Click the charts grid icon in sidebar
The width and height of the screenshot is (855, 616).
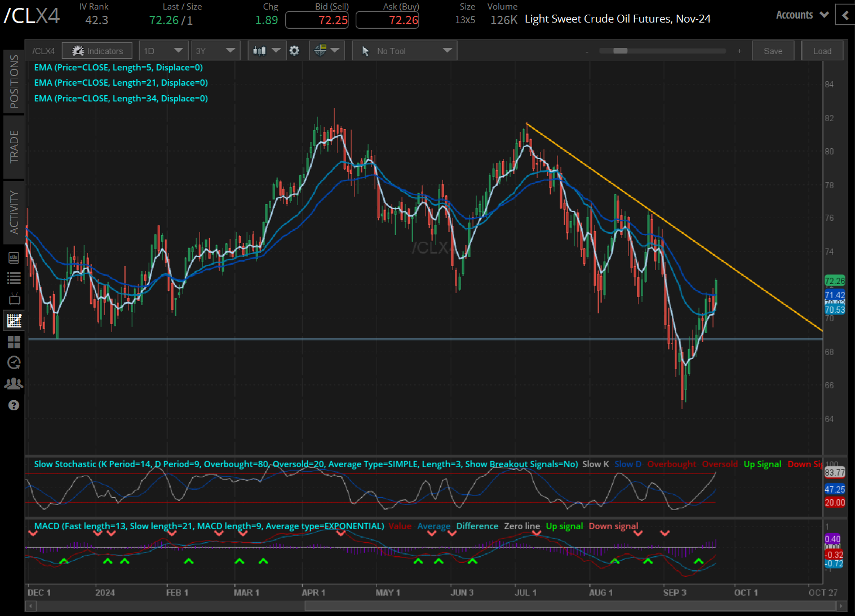pos(14,321)
